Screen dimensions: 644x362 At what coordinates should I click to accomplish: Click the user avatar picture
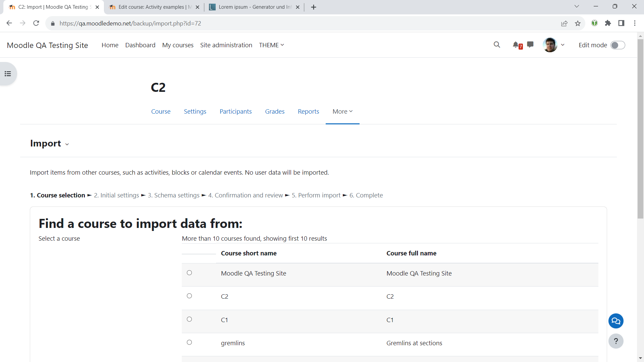point(550,45)
